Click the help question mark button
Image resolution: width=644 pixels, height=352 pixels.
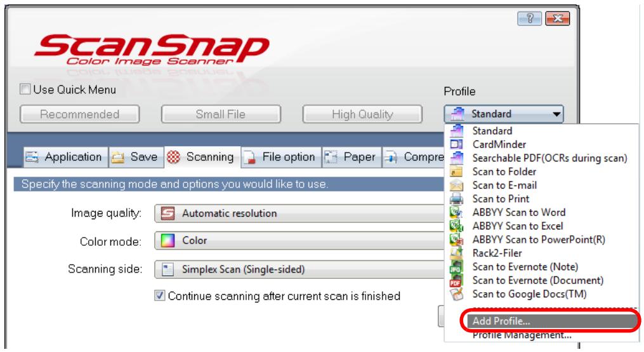tap(529, 18)
